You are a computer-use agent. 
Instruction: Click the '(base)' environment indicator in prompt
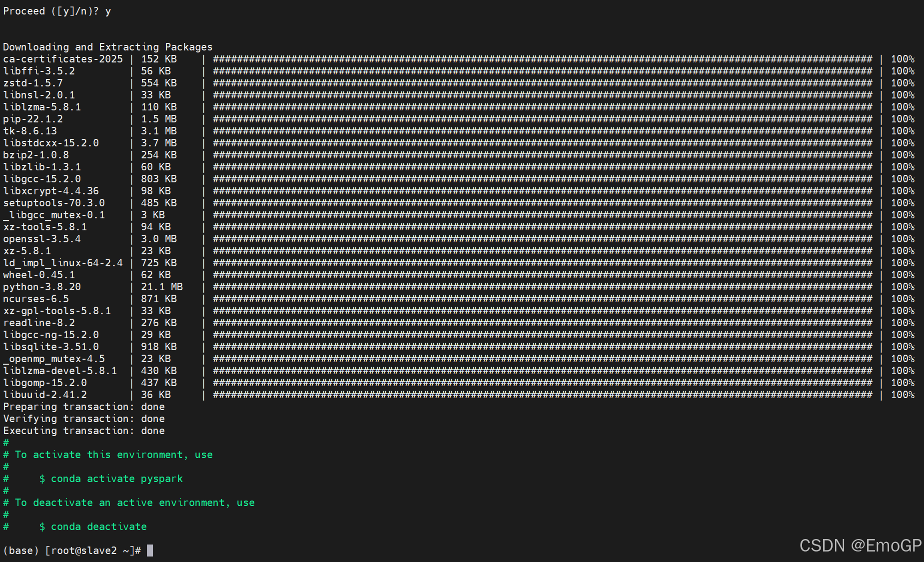(21, 551)
